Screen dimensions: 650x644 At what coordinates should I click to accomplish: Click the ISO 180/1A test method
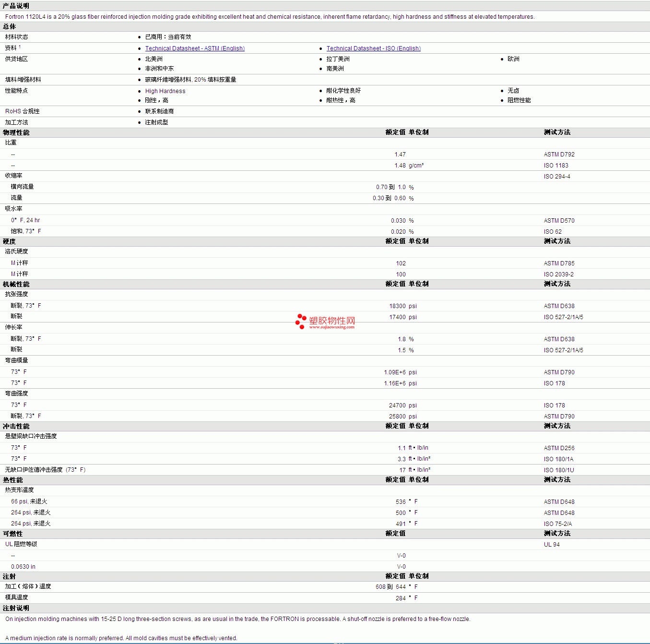(x=558, y=459)
